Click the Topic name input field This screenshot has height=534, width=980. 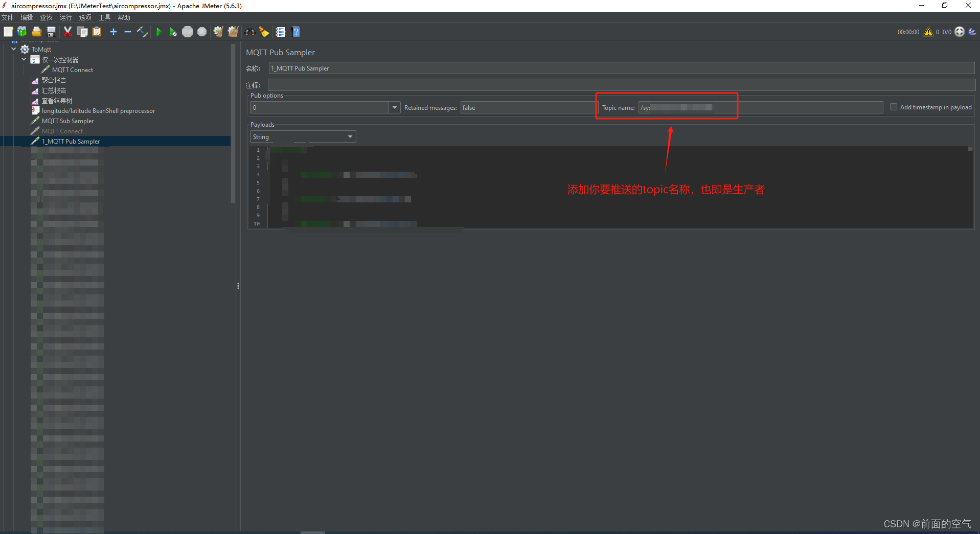(x=761, y=107)
